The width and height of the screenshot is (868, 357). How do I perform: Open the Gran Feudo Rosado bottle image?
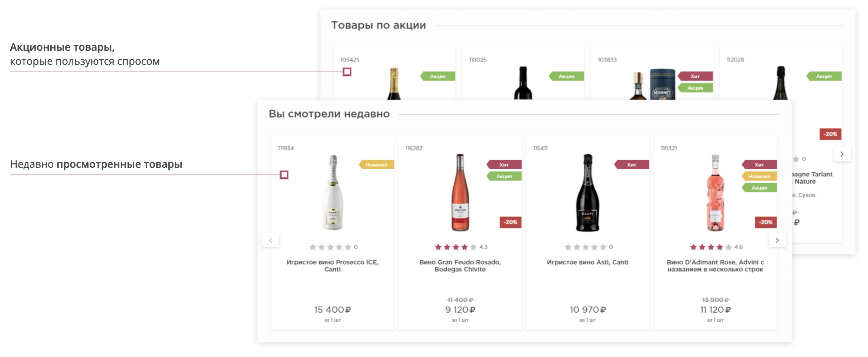tap(460, 193)
